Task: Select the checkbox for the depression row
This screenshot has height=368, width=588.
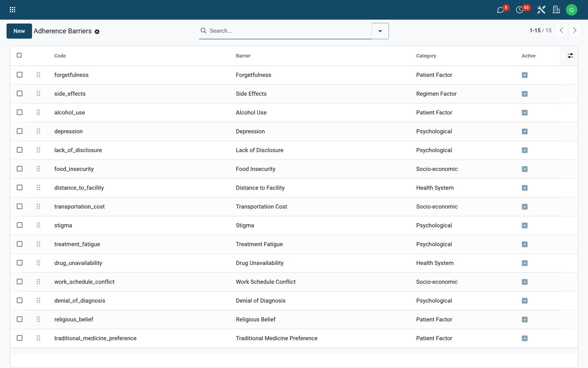Action: pos(19,131)
